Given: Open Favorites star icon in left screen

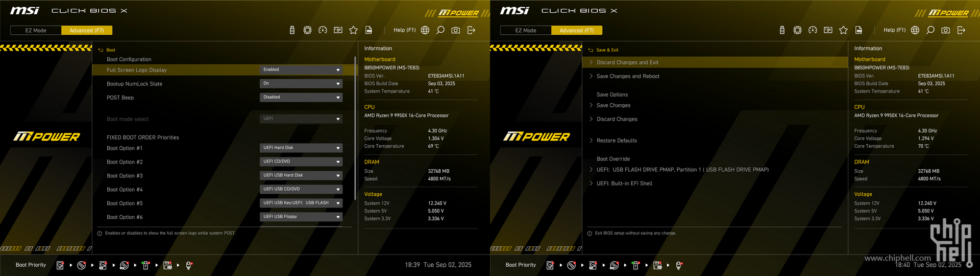Looking at the screenshot, I should pos(353,30).
